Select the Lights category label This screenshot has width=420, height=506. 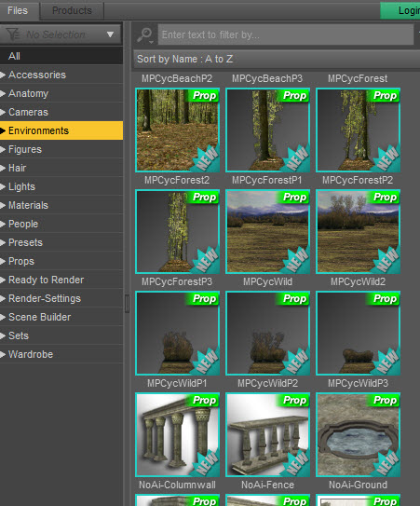(x=21, y=187)
